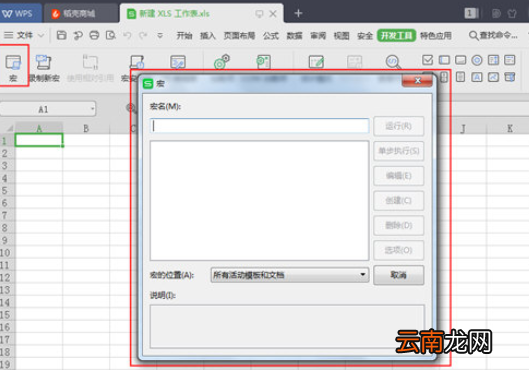The height and width of the screenshot is (370, 529).
Task: Open the Name Box A1 dropdown arrow
Action: coord(92,109)
